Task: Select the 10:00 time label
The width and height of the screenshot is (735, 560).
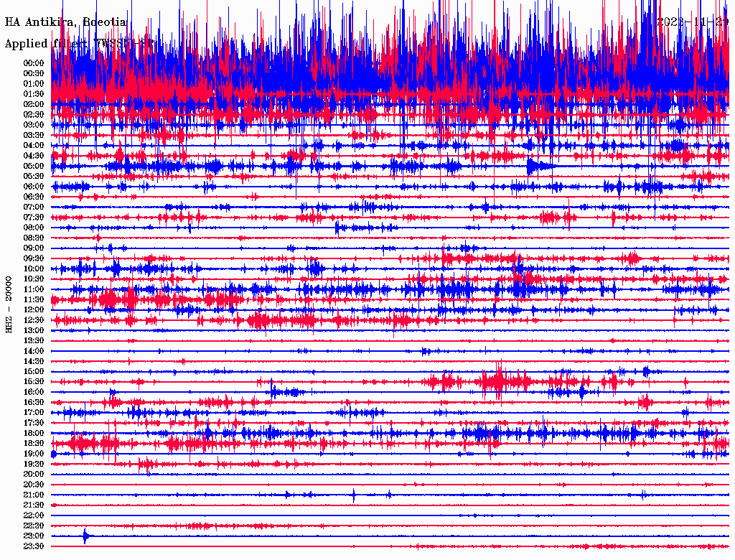Action: [x=34, y=269]
